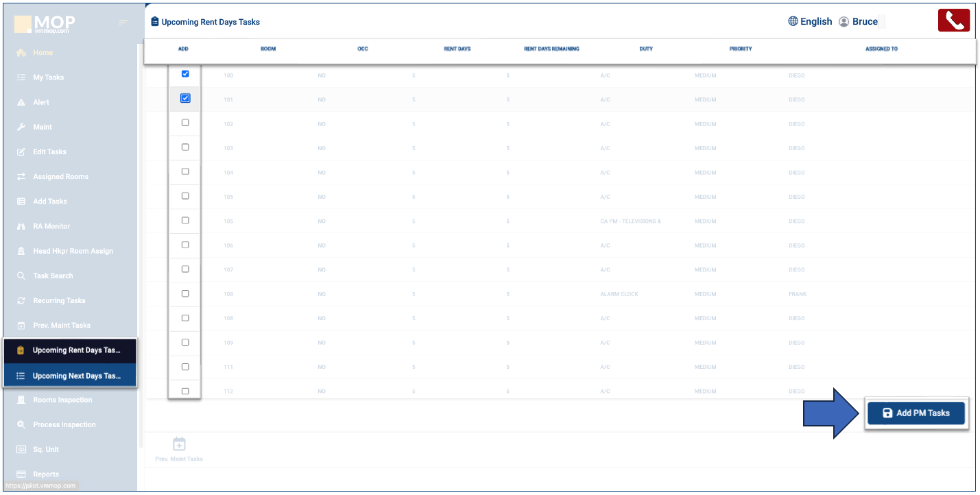Click the Alert warning triangle icon
Image resolution: width=980 pixels, height=495 pixels.
[x=21, y=102]
